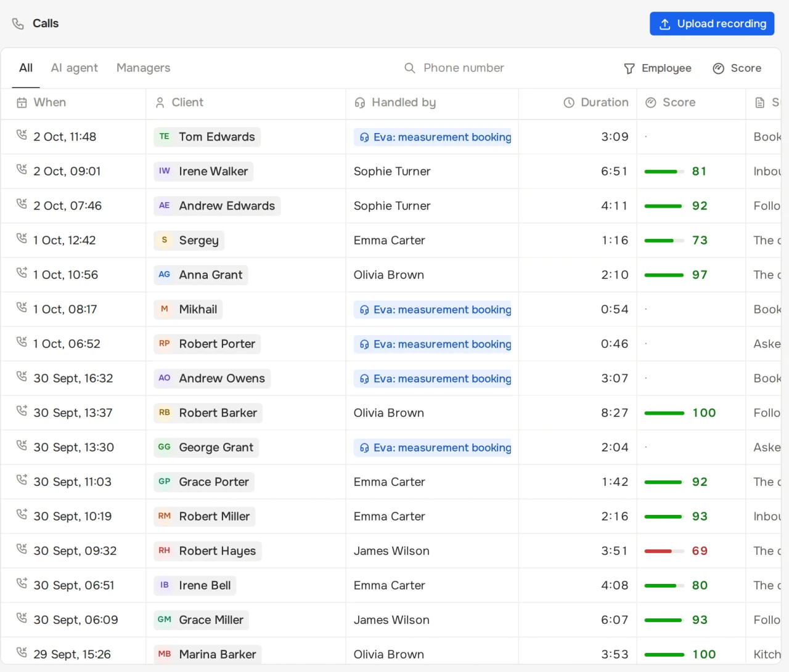Focus the Phone number search field
The height and width of the screenshot is (672, 789).
(x=464, y=68)
